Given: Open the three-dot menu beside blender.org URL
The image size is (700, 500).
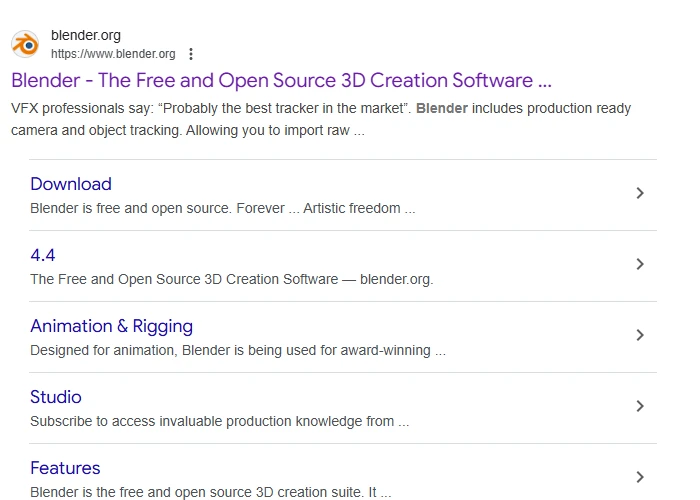Looking at the screenshot, I should tap(191, 54).
